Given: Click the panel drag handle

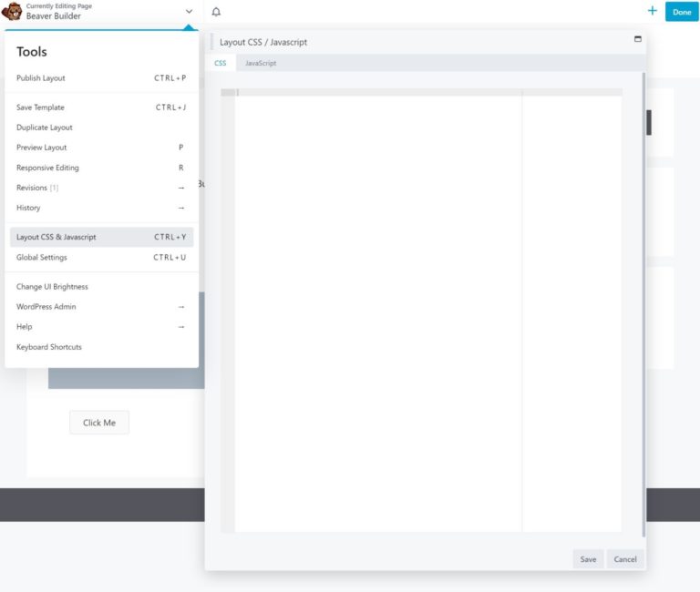Looking at the screenshot, I should [211, 42].
